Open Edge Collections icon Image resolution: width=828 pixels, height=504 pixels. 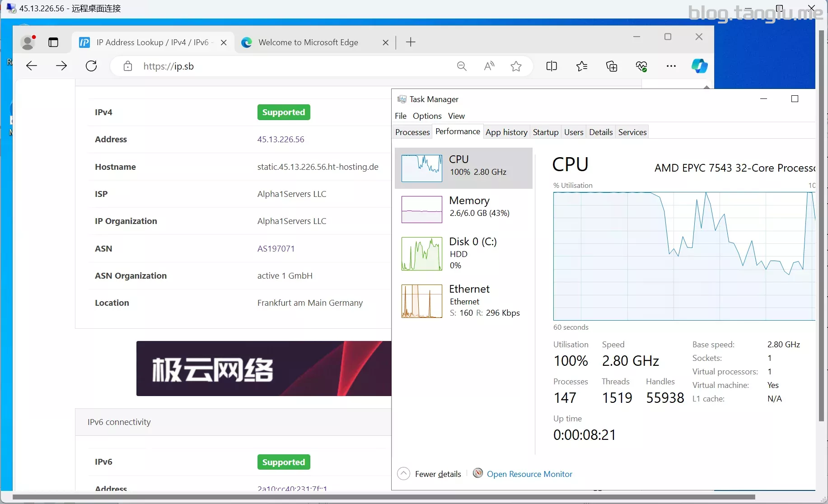(612, 66)
